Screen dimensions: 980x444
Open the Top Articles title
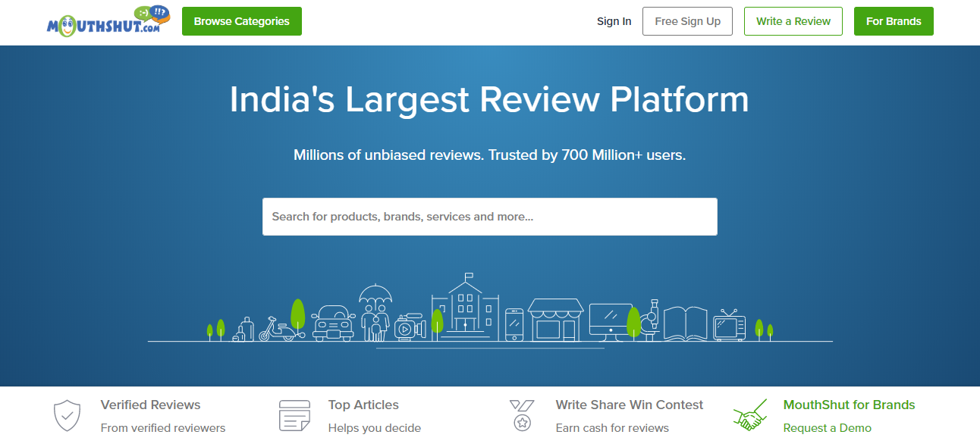[x=363, y=405]
